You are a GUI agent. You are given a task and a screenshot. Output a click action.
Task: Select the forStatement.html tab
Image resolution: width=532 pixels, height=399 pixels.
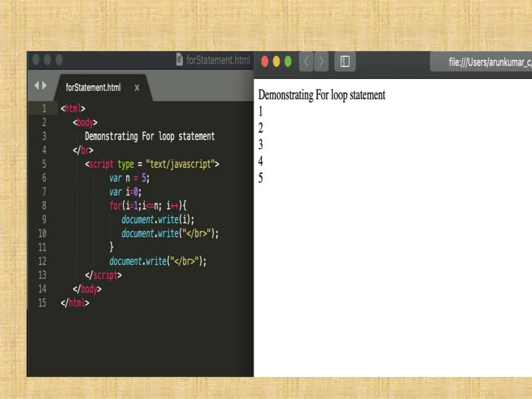click(x=93, y=88)
